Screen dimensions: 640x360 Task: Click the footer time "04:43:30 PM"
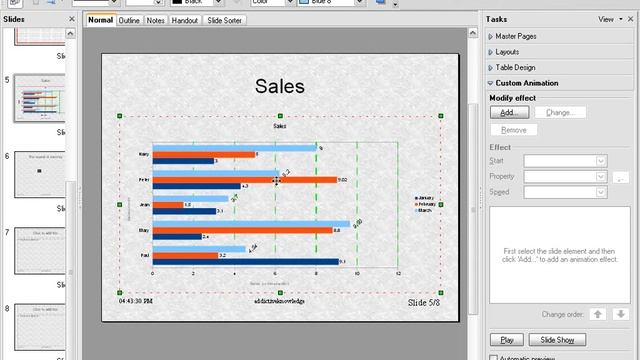[136, 301]
